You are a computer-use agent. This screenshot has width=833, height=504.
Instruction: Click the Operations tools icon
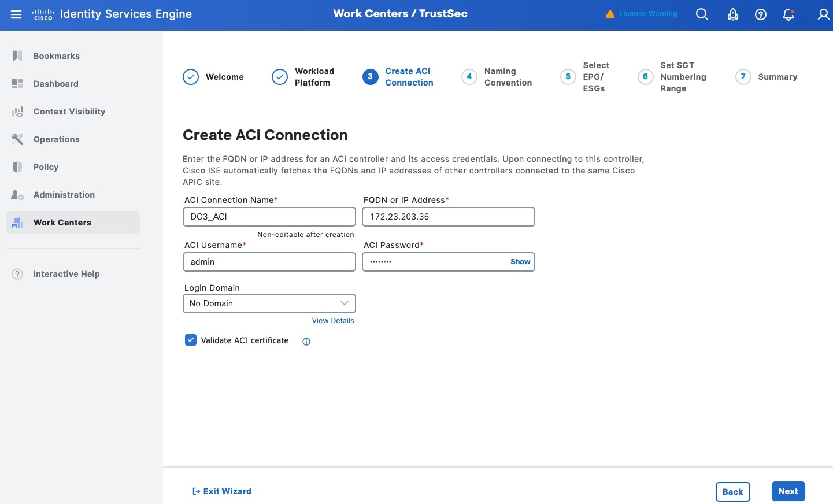pyautogui.click(x=17, y=139)
